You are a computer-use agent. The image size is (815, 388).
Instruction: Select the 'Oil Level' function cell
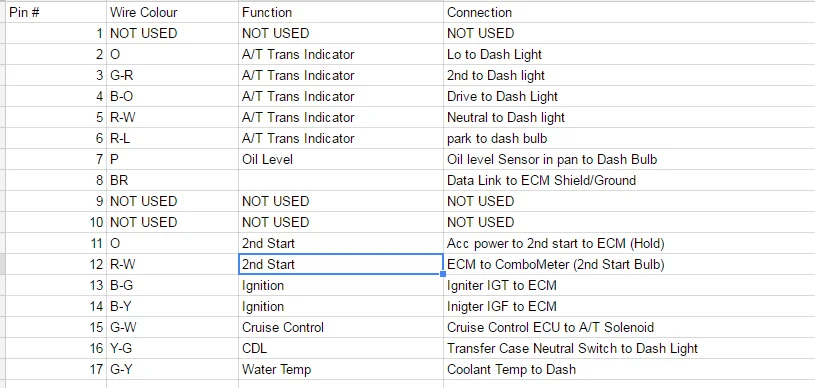click(341, 159)
